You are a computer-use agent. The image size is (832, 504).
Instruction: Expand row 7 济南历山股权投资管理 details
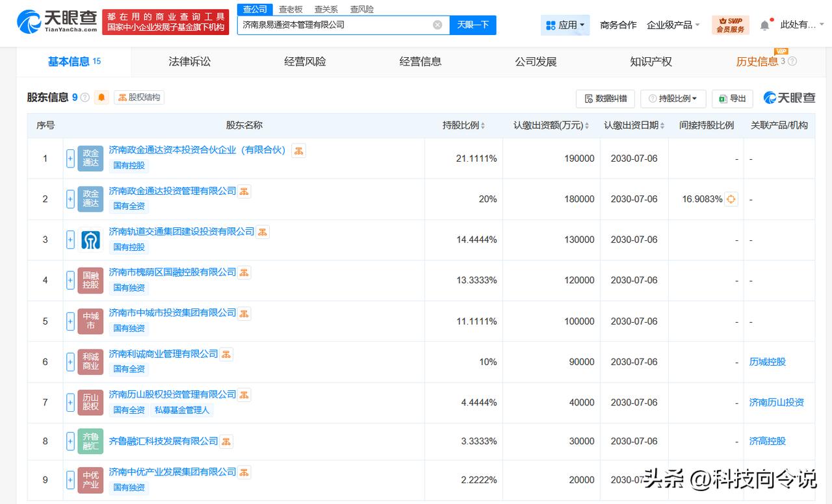pos(70,403)
